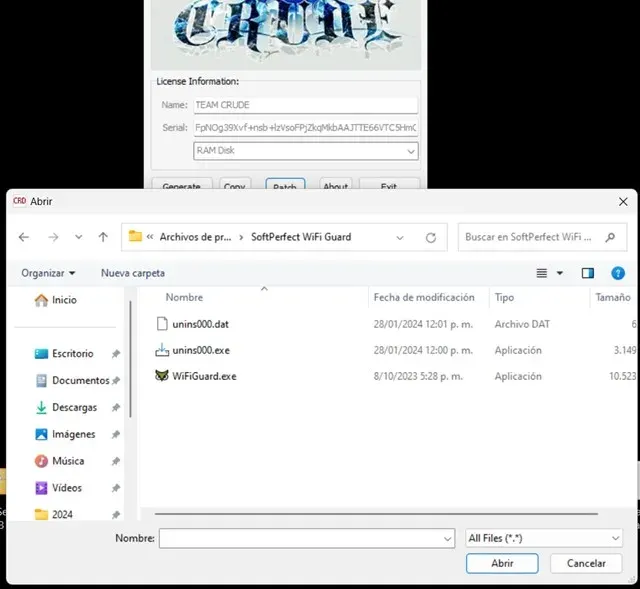Go up one folder level
Screen dimensions: 640x589
tap(103, 237)
